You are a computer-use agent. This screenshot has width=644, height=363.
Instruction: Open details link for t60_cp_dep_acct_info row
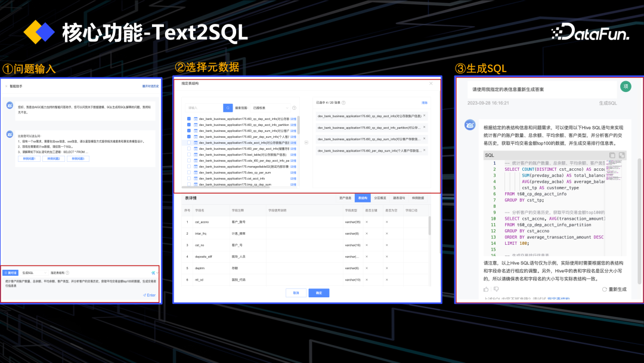[293, 119]
